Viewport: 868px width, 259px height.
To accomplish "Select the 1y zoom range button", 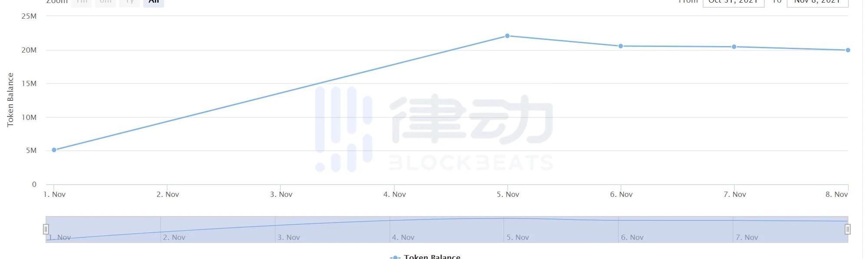I will click(x=130, y=2).
